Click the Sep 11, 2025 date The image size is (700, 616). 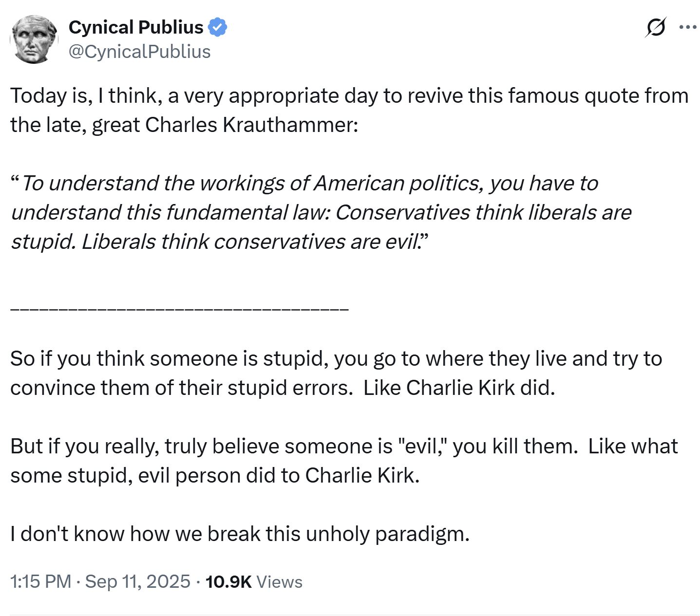click(137, 581)
